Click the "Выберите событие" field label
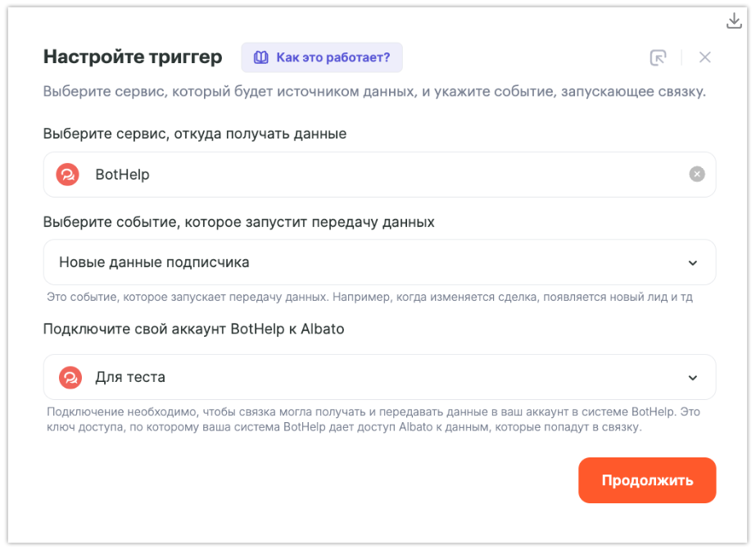 [x=238, y=222]
